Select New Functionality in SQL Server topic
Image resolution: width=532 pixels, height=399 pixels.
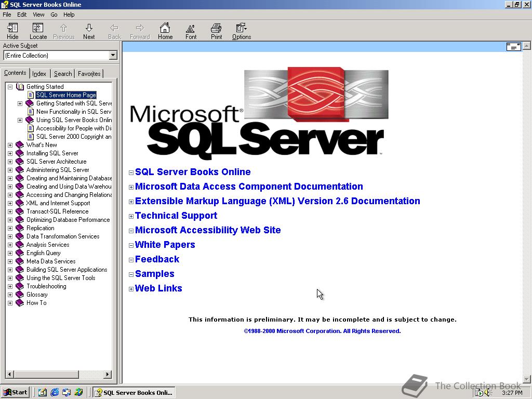[74, 112]
